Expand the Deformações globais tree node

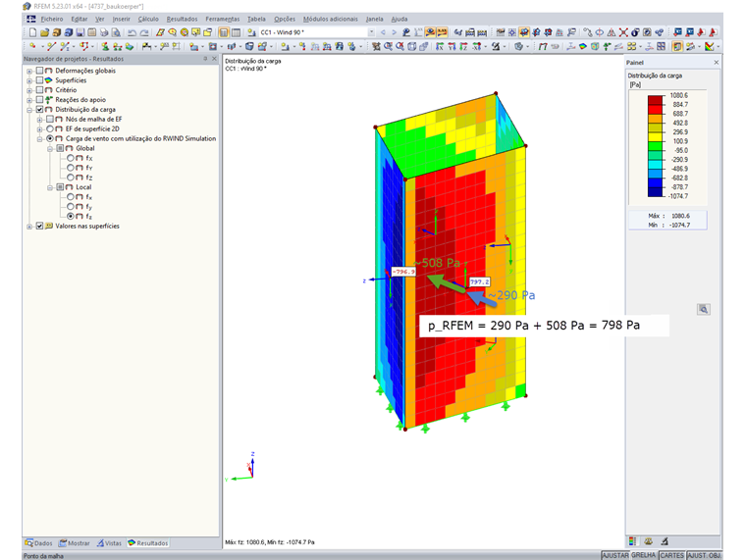point(29,71)
